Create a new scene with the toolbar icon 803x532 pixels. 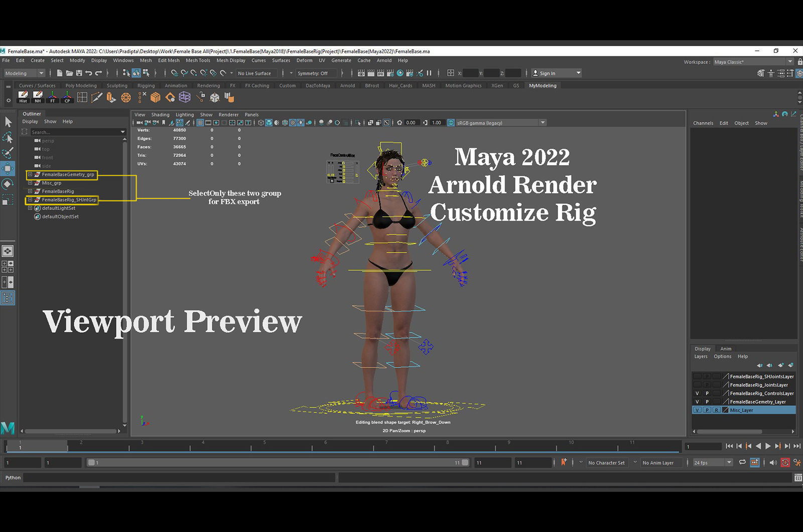tap(60, 73)
